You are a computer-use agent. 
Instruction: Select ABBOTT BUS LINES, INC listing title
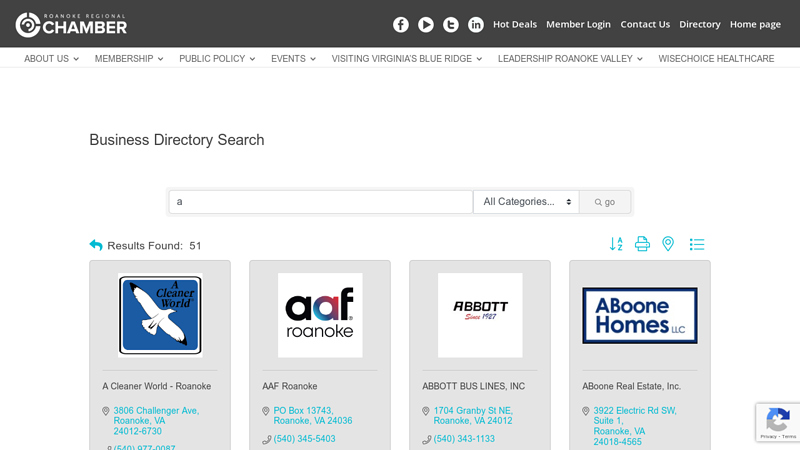[473, 386]
